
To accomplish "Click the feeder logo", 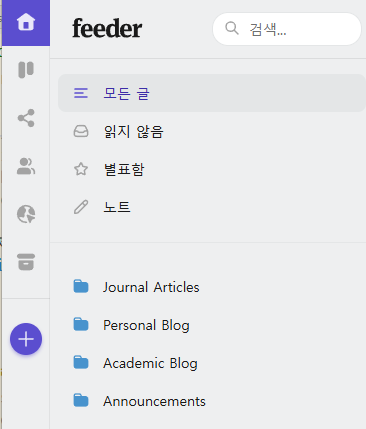I will tap(107, 29).
